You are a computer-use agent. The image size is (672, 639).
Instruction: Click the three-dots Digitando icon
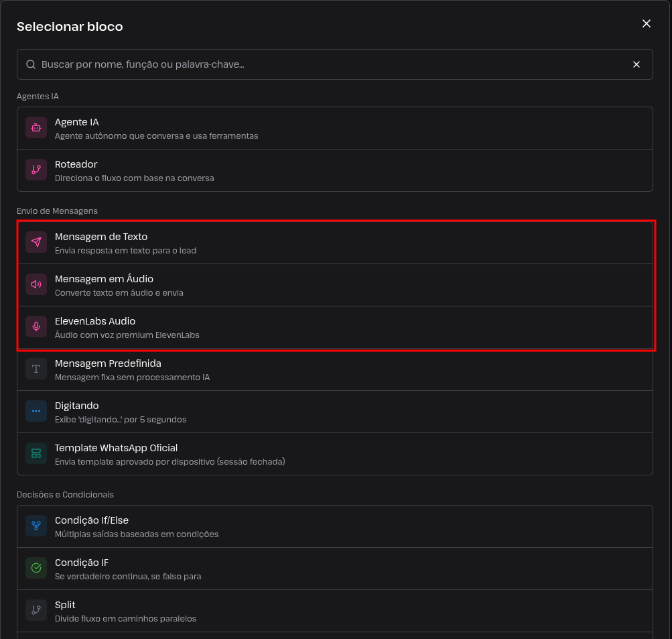36,411
